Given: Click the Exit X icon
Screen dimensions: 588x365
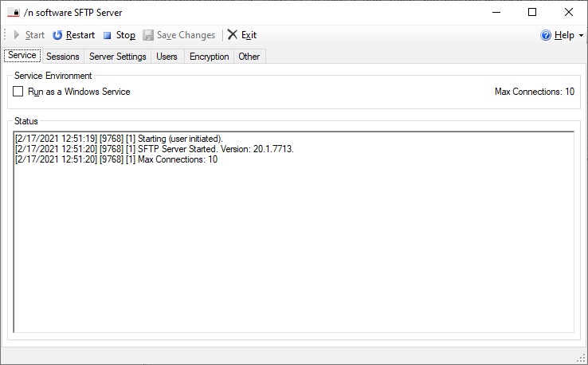Looking at the screenshot, I should 233,35.
